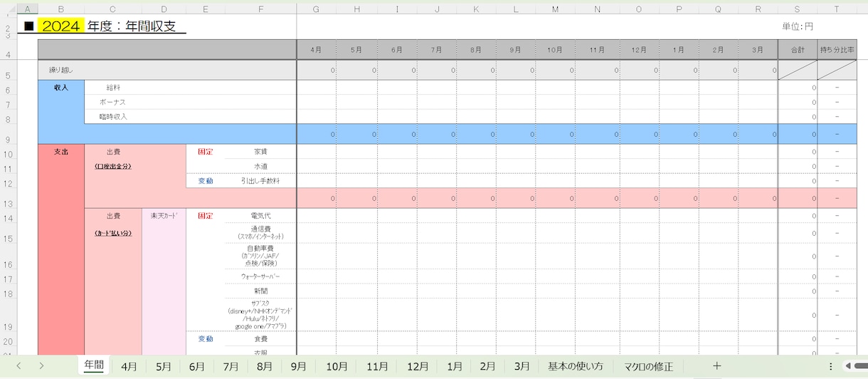Select the サブスク row label
The width and height of the screenshot is (868, 379).
[260, 314]
